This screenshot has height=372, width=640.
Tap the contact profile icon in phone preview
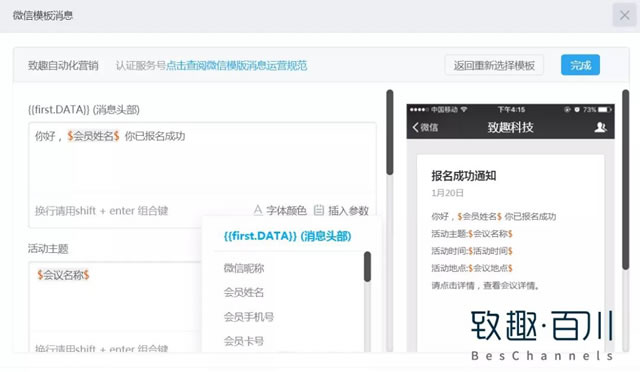coord(600,127)
